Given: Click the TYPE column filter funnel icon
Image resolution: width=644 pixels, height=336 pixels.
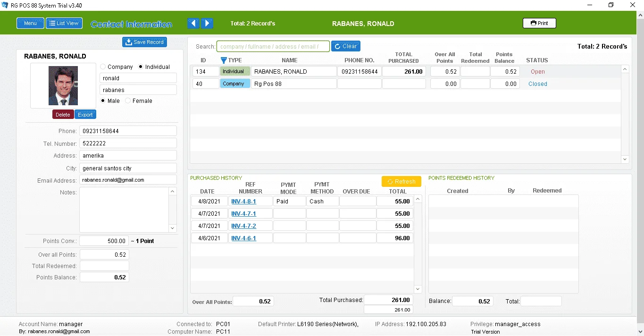Looking at the screenshot, I should (x=224, y=60).
